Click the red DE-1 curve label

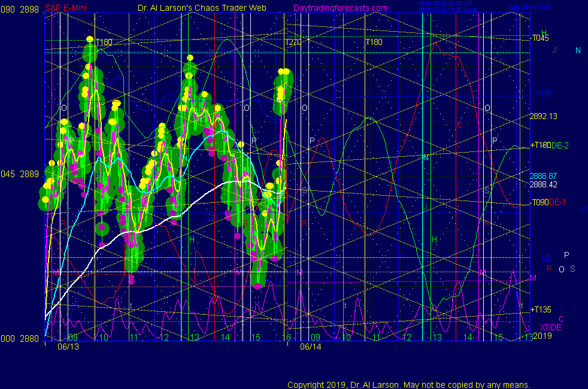557,202
